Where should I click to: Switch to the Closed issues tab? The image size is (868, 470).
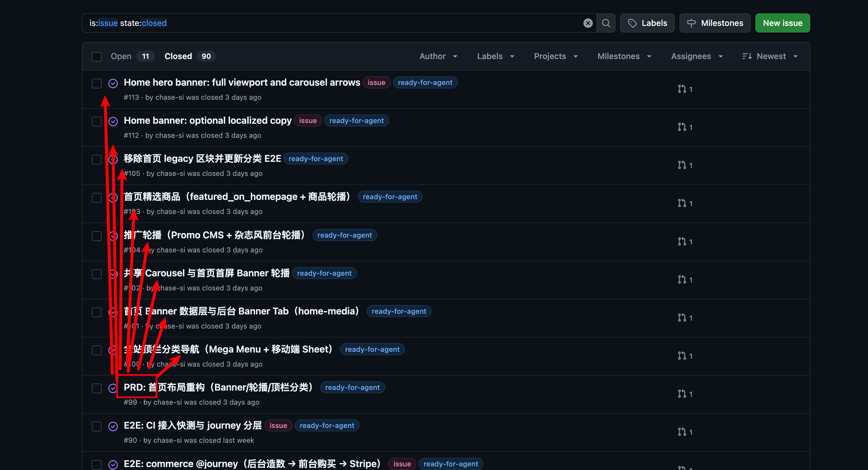[190, 56]
